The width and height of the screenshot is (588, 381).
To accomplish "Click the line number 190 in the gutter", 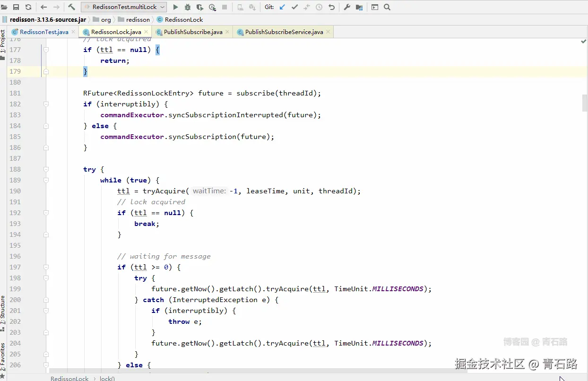I will [x=15, y=191].
